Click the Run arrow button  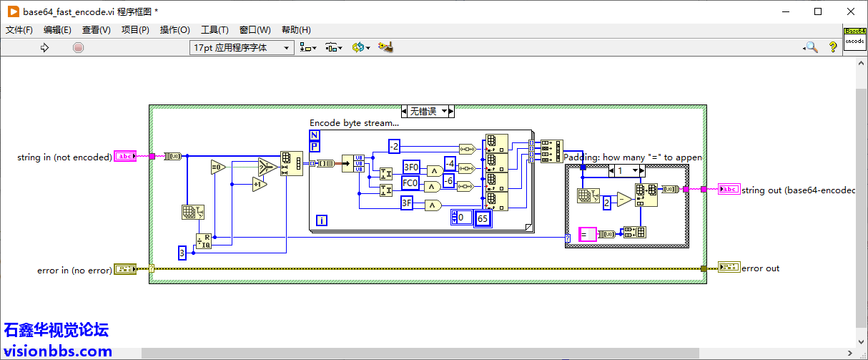coord(44,47)
